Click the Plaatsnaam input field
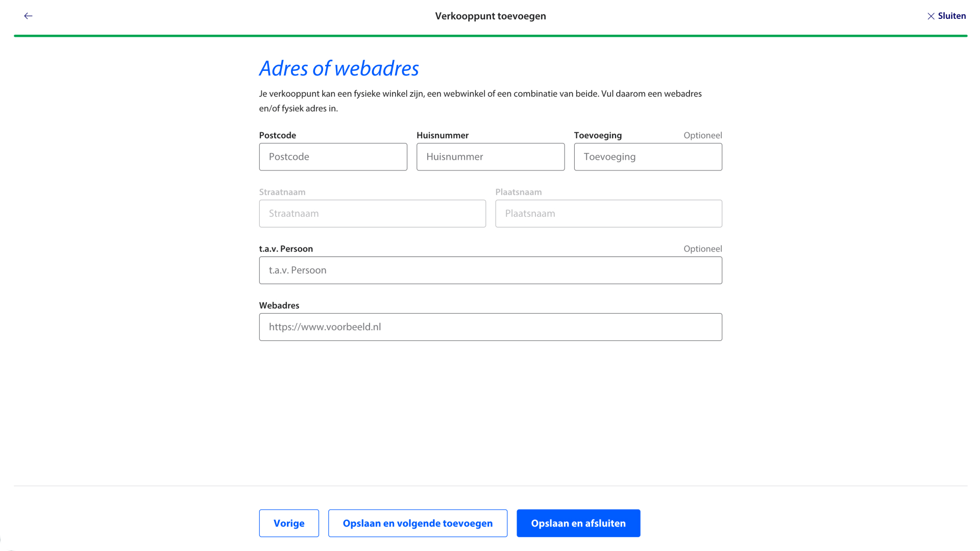The image size is (980, 551). tap(608, 213)
